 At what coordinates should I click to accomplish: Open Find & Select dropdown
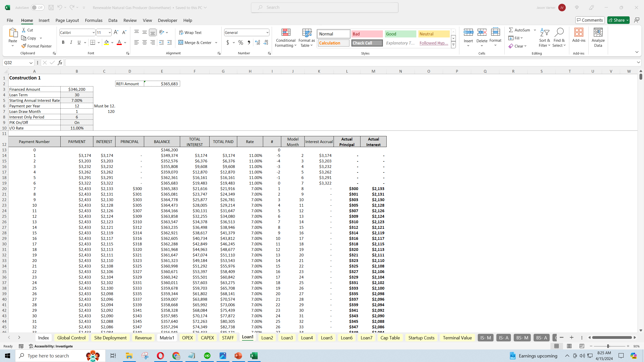[559, 38]
